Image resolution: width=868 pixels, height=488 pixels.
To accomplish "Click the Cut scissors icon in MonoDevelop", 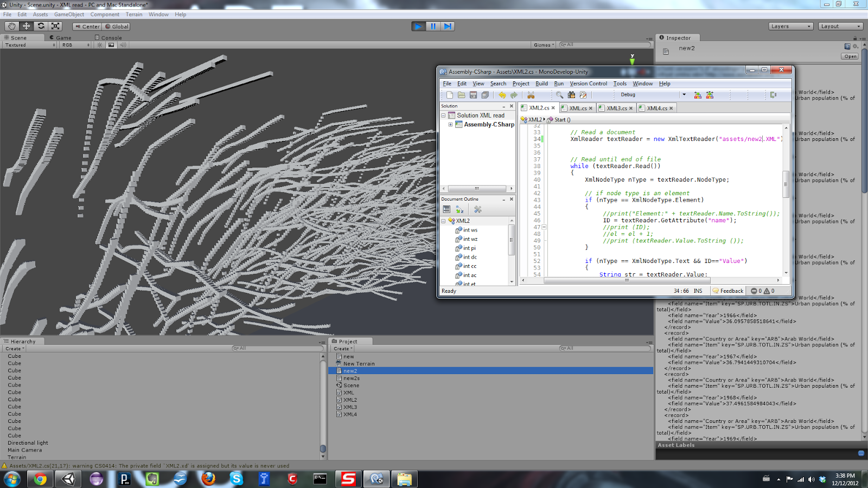I will pos(531,95).
